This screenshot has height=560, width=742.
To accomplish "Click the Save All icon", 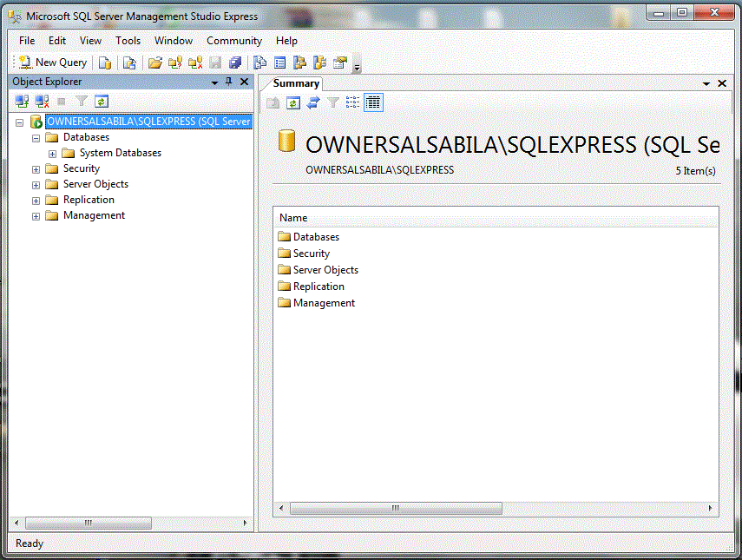I will point(235,63).
